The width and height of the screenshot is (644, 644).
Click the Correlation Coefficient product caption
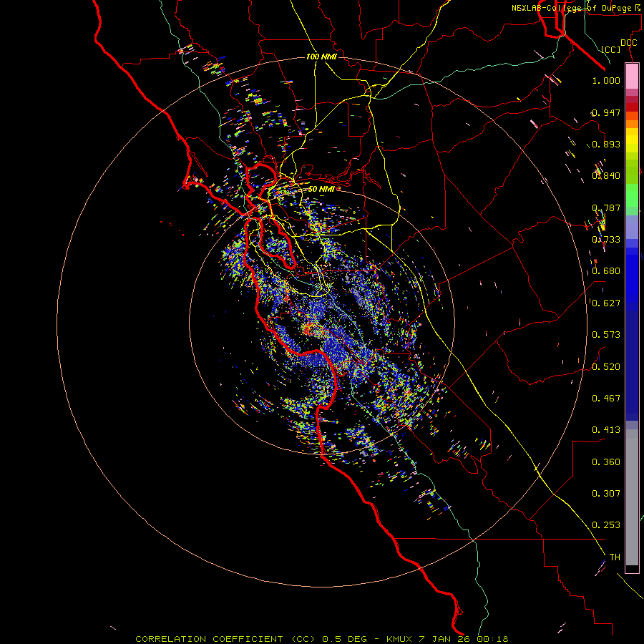coord(322,639)
